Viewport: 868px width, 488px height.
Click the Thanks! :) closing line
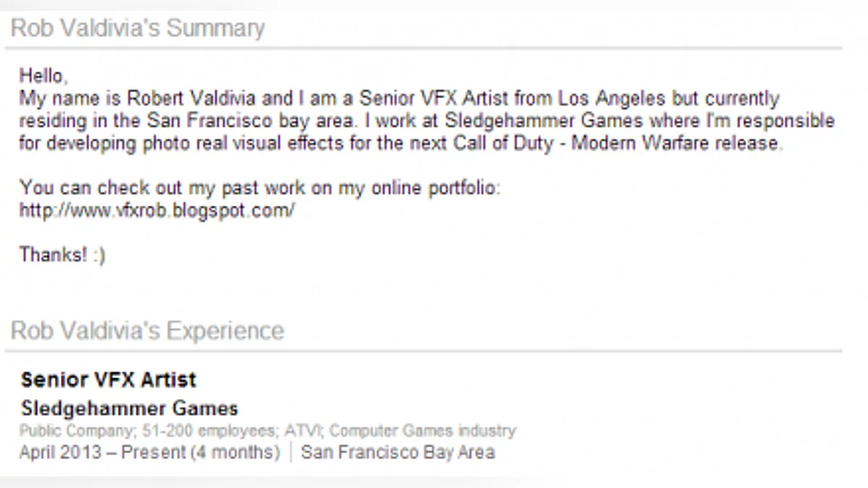pyautogui.click(x=62, y=255)
